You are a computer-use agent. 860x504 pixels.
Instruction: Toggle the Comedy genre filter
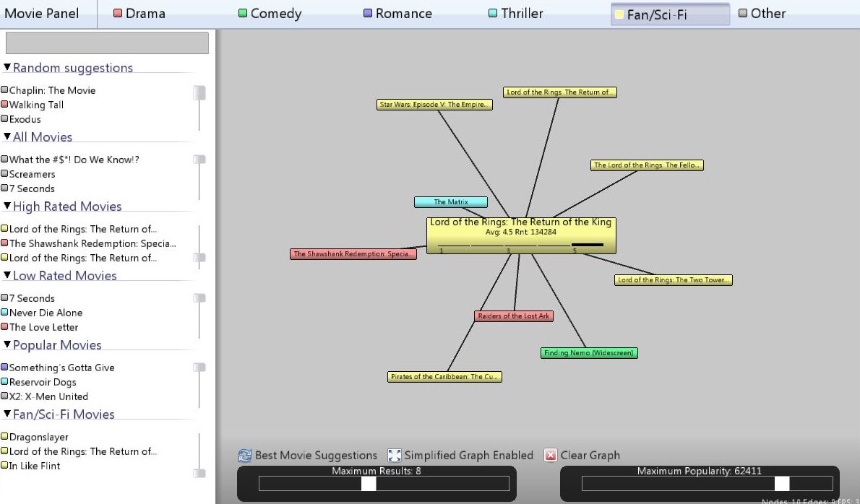(x=270, y=14)
